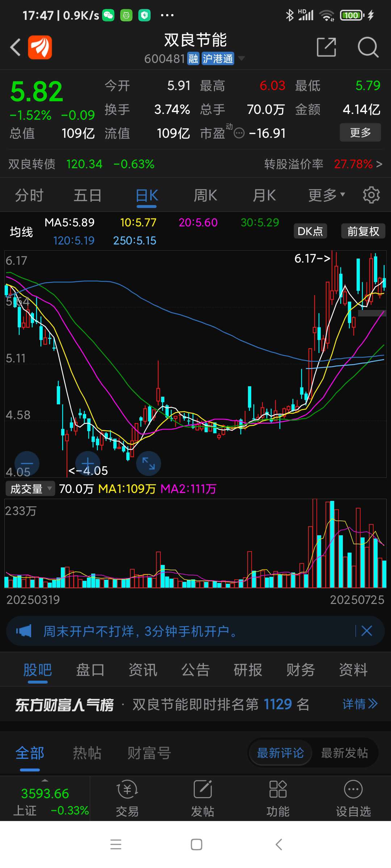Image resolution: width=391 pixels, height=868 pixels.
Task: Open the 功能 functions icon
Action: 278,799
